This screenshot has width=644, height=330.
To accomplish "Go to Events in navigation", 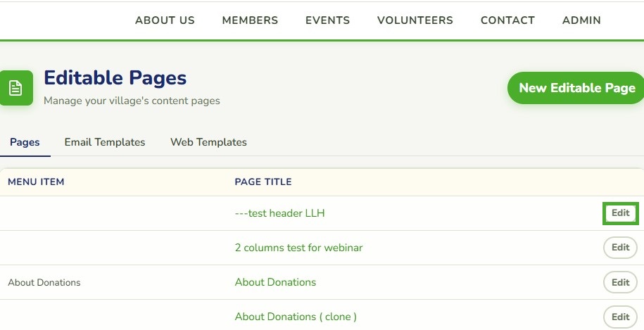I will coord(327,20).
